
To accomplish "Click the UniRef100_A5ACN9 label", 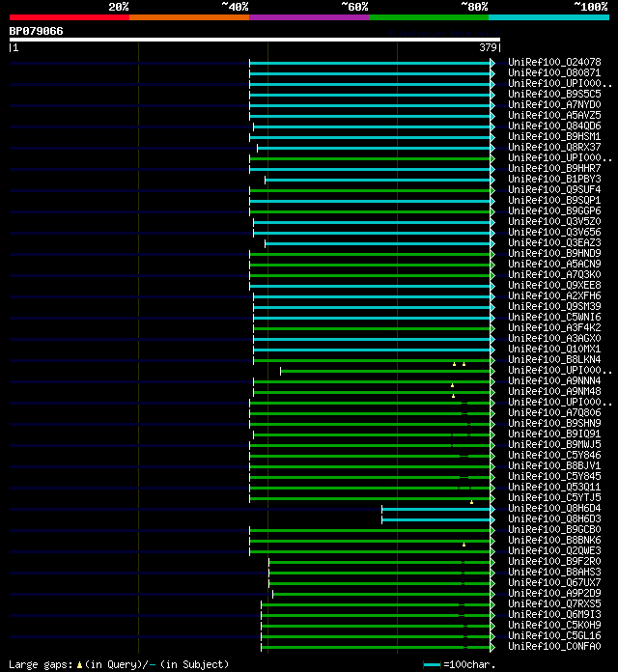I will pos(554,264).
